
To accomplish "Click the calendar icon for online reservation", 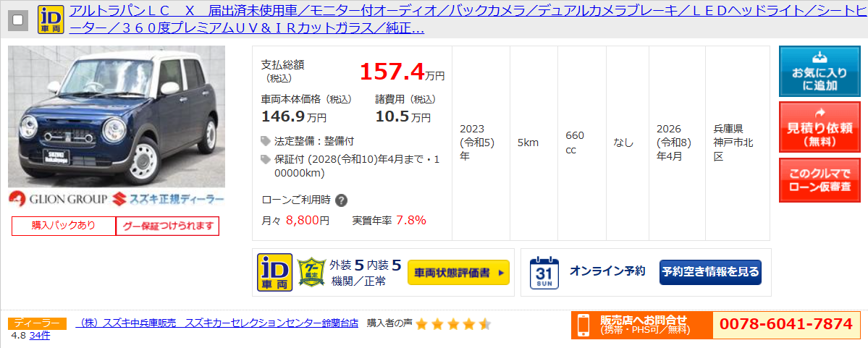I will [544, 273].
